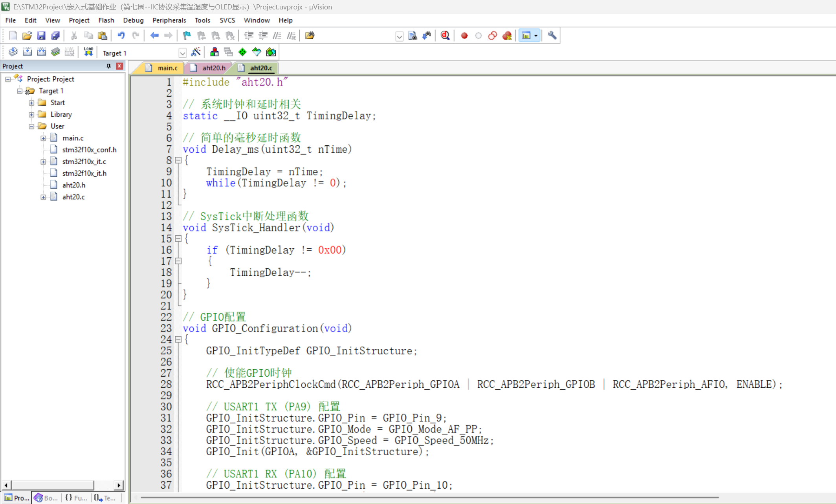This screenshot has width=836, height=504.
Task: Collapse code fold at line 15
Action: 178,238
